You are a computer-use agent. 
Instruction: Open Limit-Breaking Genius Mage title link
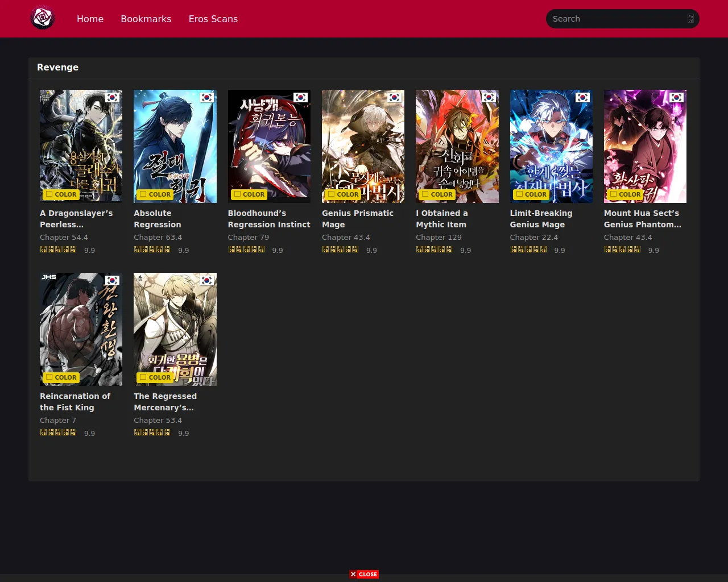point(541,219)
